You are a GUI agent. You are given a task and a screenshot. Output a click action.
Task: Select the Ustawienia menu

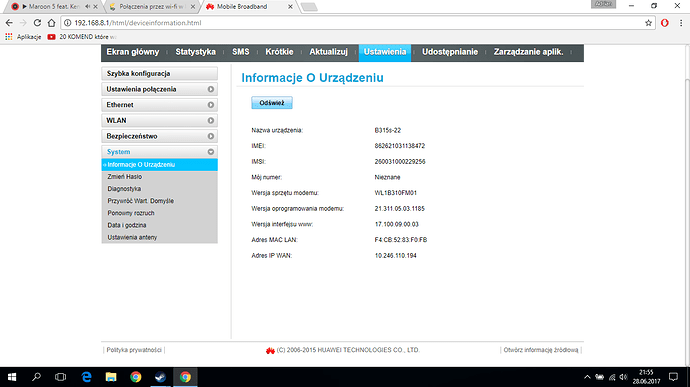tap(385, 52)
